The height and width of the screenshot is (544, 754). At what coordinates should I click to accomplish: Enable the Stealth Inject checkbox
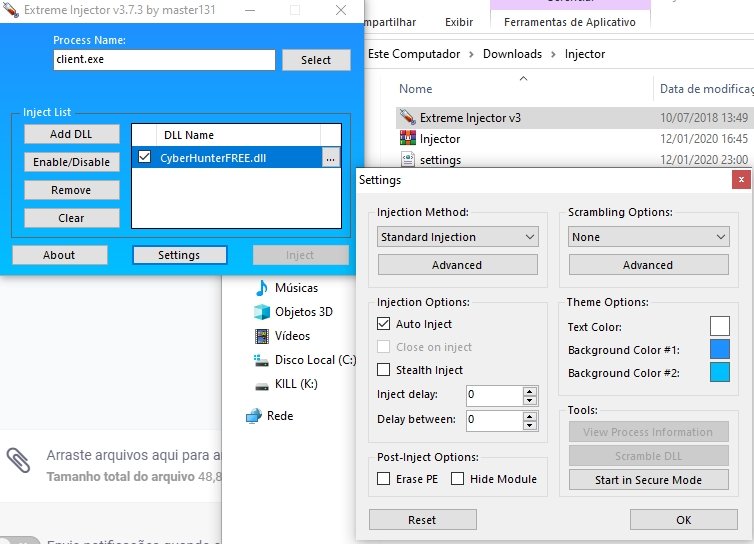[384, 370]
